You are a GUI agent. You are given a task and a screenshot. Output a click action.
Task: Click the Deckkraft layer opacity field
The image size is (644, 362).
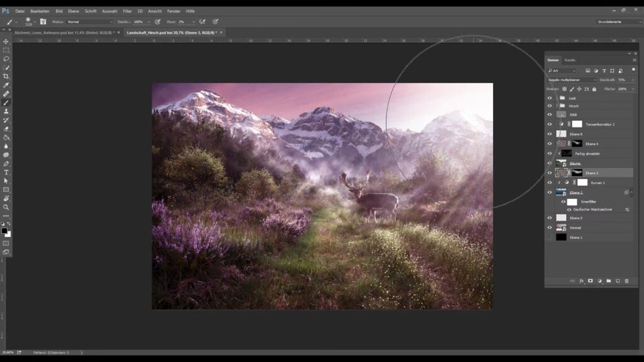[625, 80]
